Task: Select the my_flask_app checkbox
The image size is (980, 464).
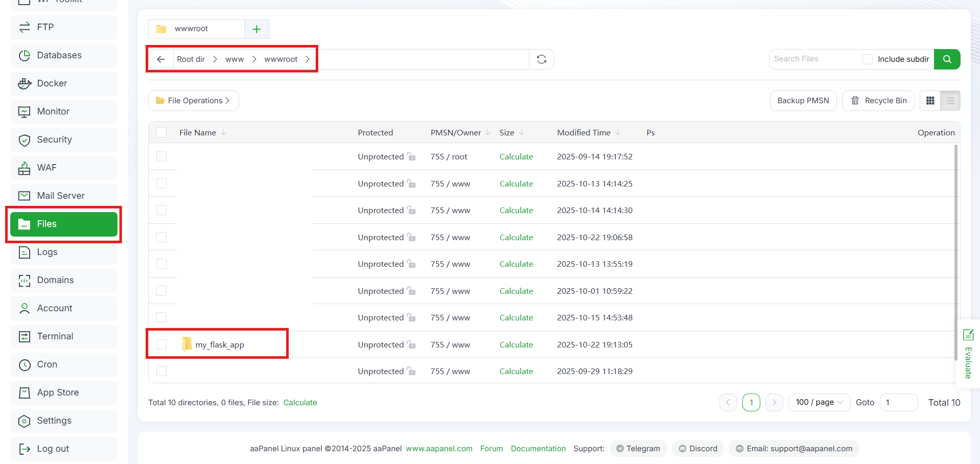Action: [161, 344]
